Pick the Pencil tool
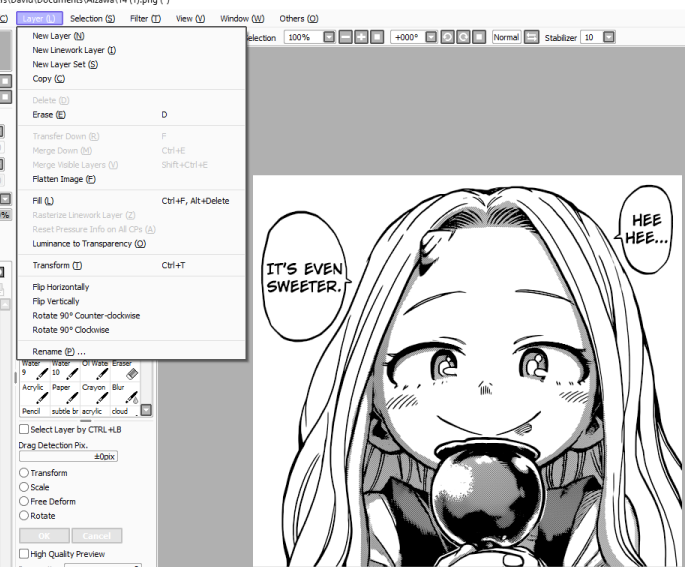 point(35,411)
